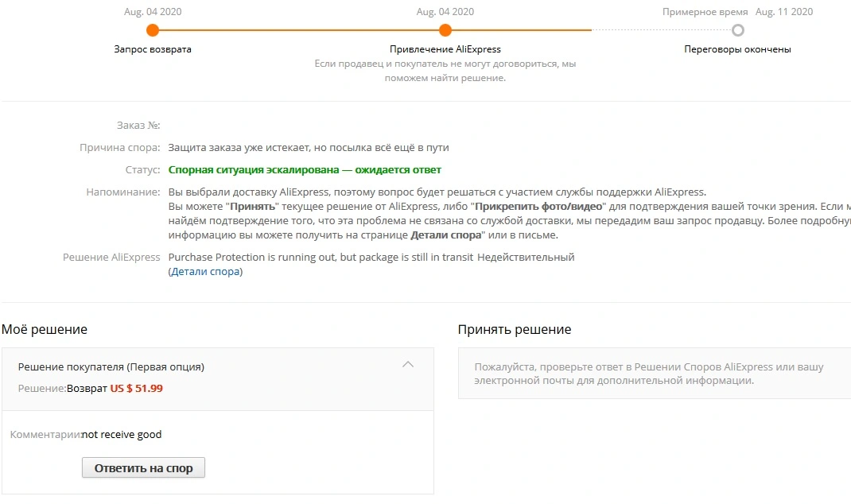Click the 'Привлечение AliExpress' timeline dot
The image size is (851, 504).
[445, 30]
